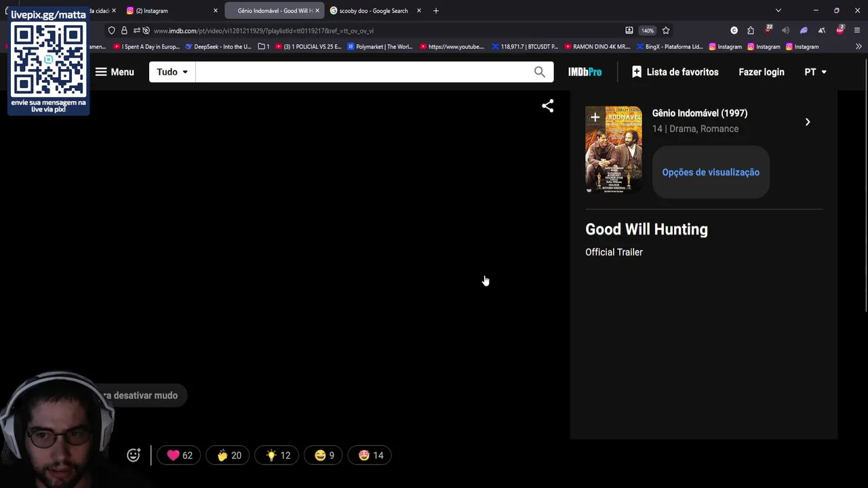868x488 pixels.
Task: Close the (2) Instagram tab
Action: pyautogui.click(x=216, y=11)
